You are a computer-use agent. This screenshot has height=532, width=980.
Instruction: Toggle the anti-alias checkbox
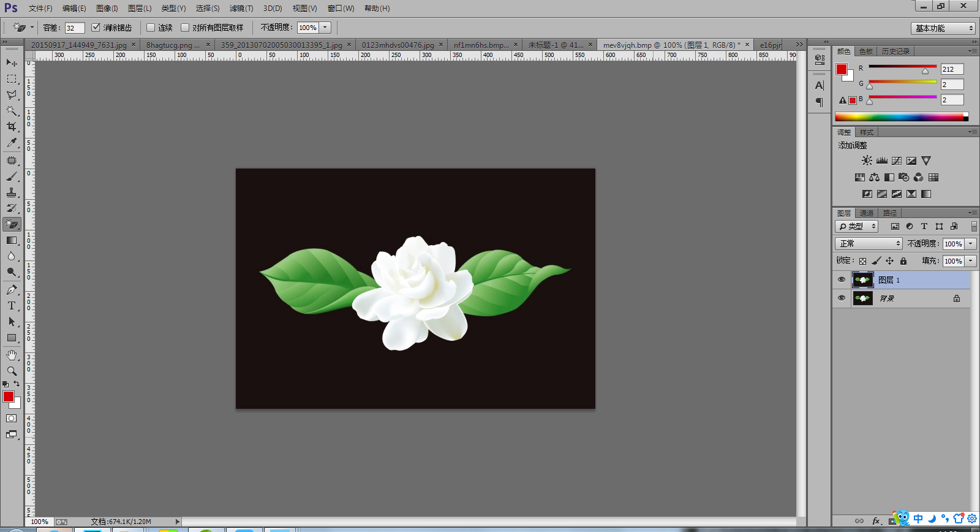(x=96, y=28)
